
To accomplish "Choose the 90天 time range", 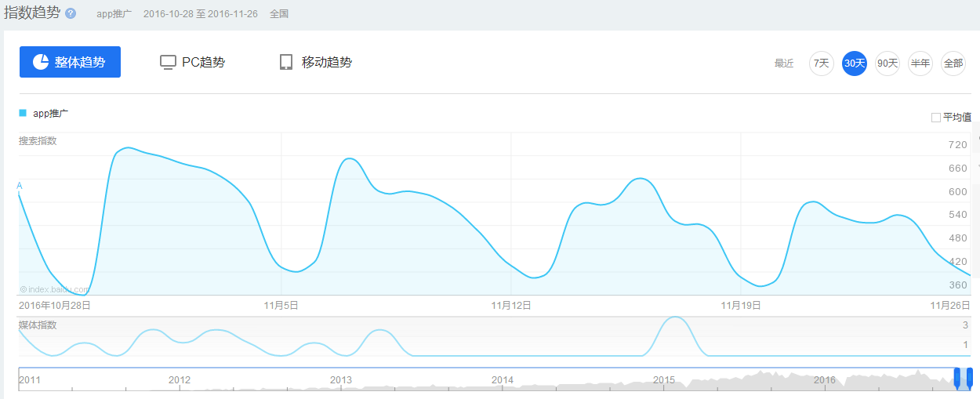I will pyautogui.click(x=887, y=63).
